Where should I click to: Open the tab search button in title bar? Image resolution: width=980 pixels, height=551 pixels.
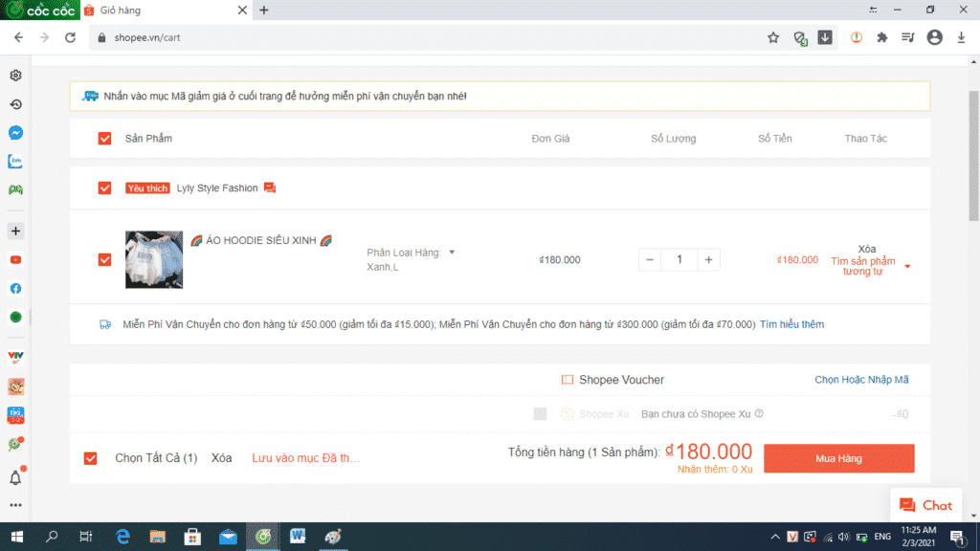click(x=873, y=10)
